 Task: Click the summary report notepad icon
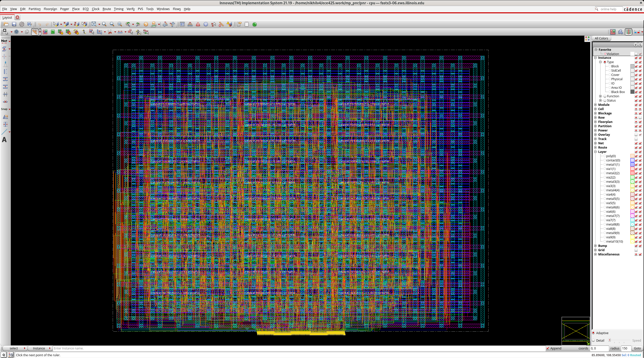[247, 24]
